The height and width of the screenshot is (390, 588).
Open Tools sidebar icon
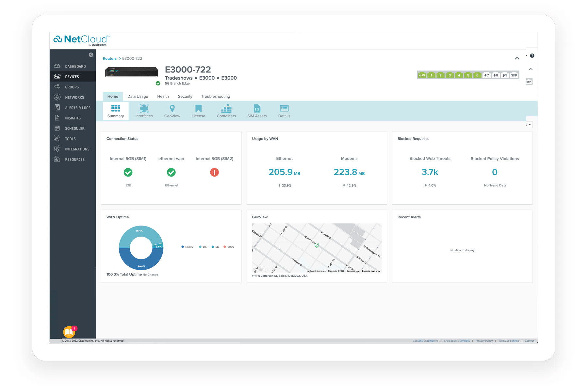pos(57,139)
